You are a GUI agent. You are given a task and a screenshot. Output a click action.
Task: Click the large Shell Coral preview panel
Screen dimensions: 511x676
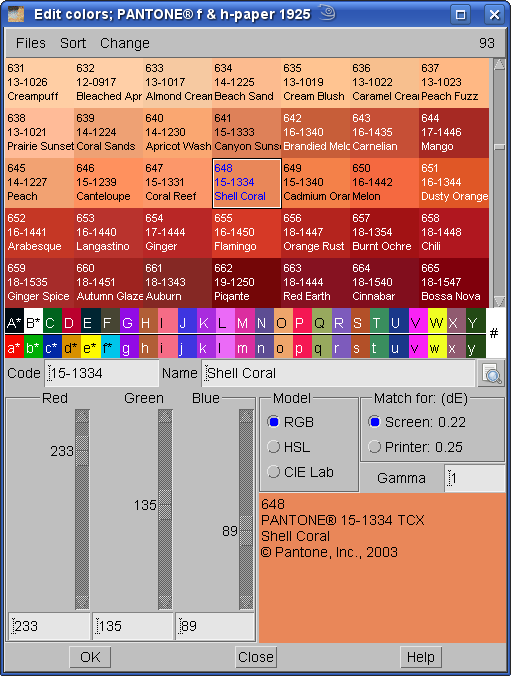point(382,568)
